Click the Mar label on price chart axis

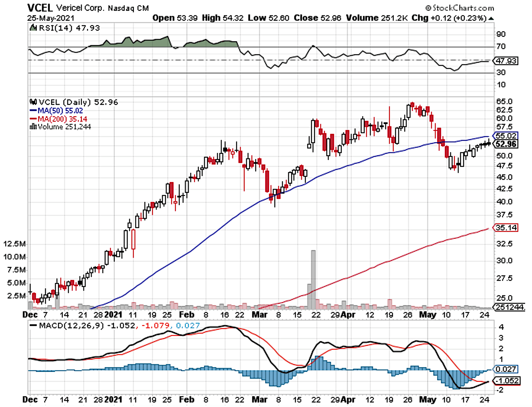pyautogui.click(x=260, y=314)
